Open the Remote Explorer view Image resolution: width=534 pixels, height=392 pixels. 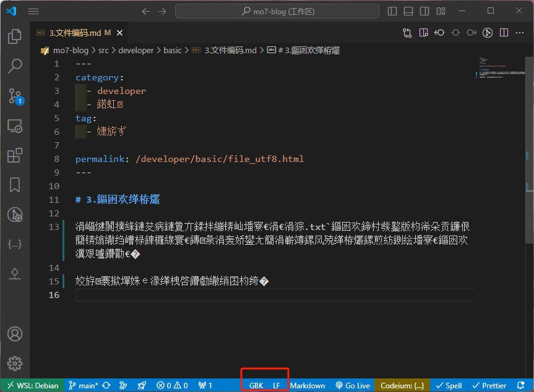click(x=15, y=126)
